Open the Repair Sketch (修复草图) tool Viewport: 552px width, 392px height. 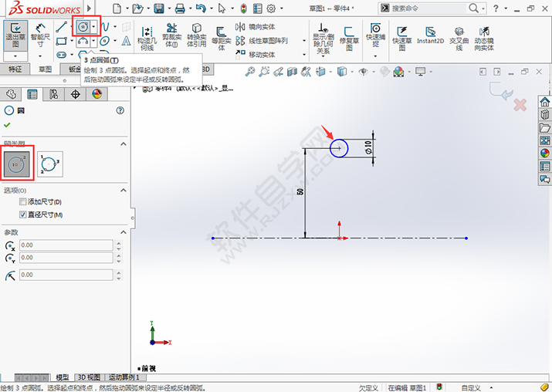pyautogui.click(x=349, y=36)
